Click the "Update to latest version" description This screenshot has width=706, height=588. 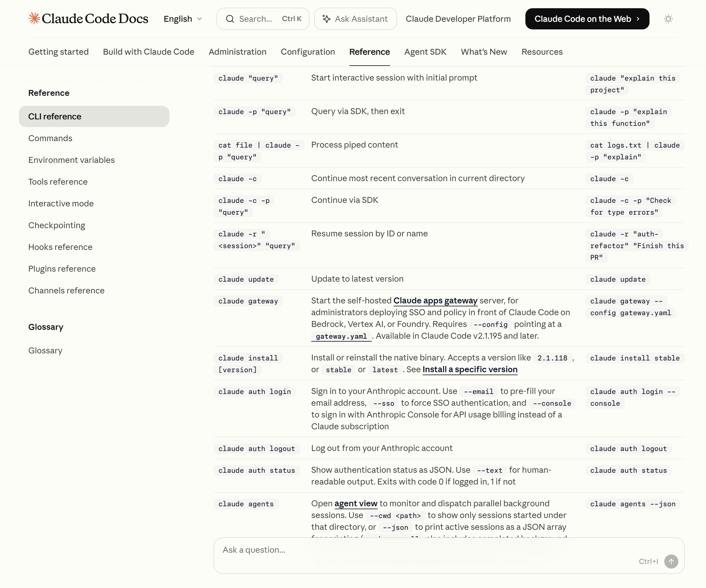click(x=357, y=279)
